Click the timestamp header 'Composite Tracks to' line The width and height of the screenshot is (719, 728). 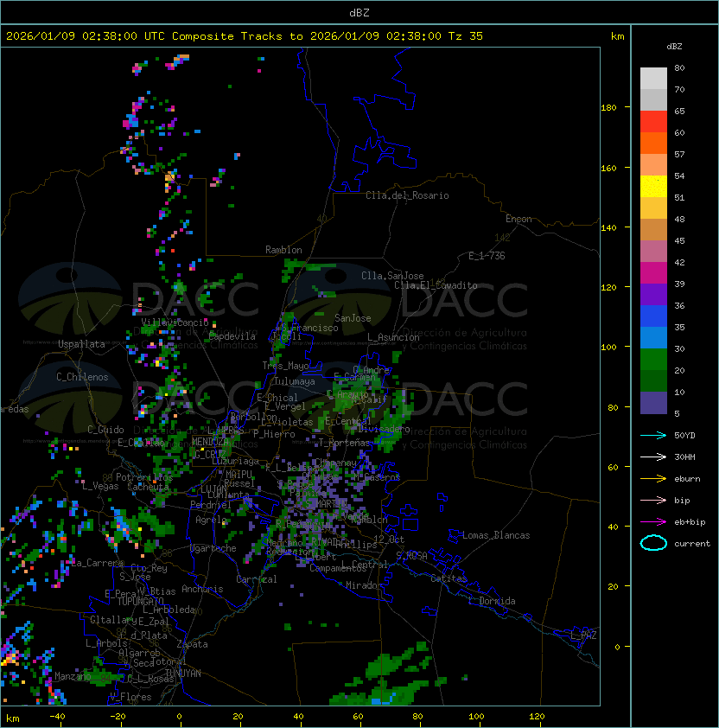[245, 36]
